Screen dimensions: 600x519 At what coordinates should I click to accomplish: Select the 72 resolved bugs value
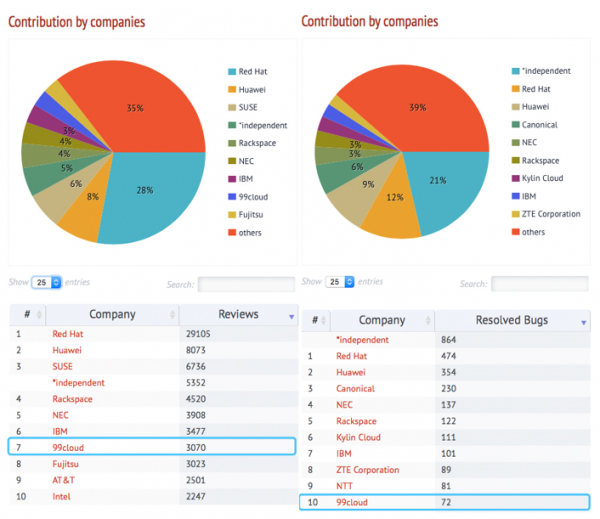(x=446, y=503)
